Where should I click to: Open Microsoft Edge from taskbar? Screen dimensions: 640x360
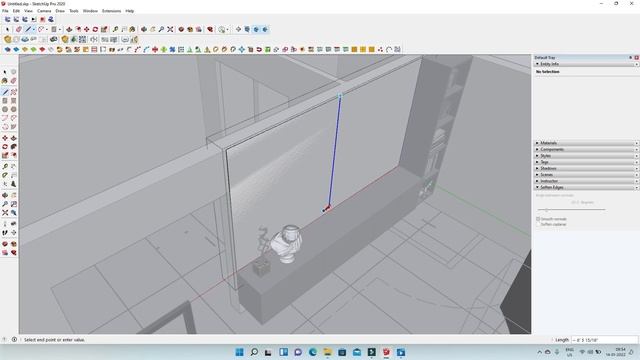coord(313,352)
